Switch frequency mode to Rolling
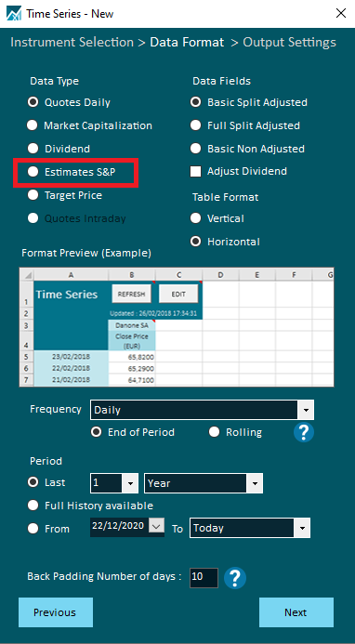 coord(215,432)
